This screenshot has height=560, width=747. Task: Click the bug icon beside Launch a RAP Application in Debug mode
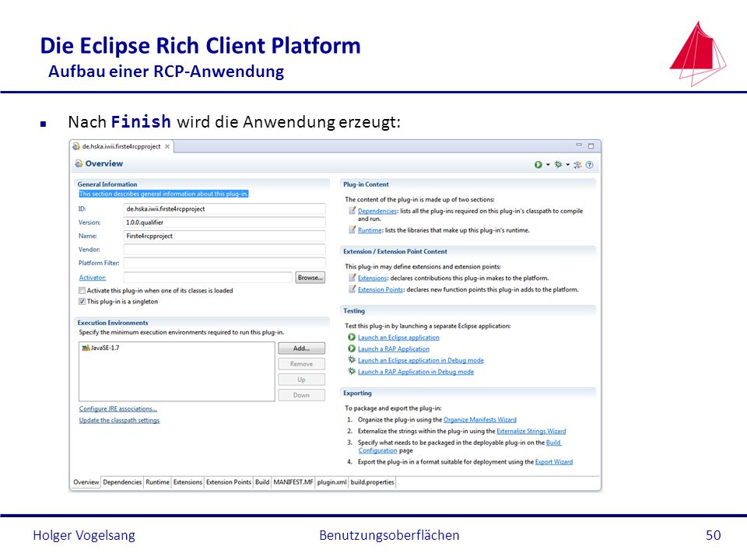pos(352,372)
